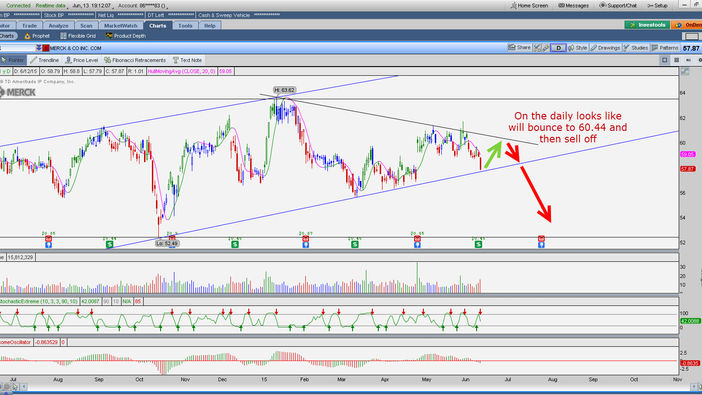
Task: Select the Fibonacci Retracements tool
Action: coord(135,60)
